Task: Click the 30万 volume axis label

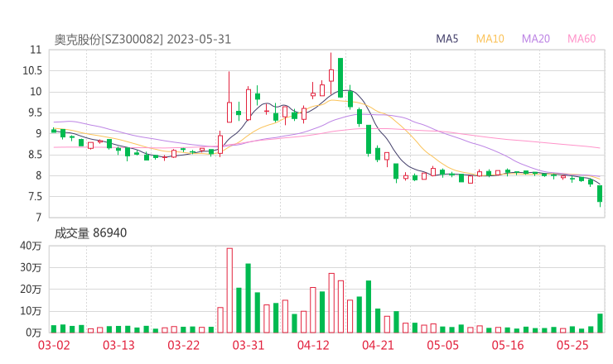Action: pyautogui.click(x=31, y=267)
